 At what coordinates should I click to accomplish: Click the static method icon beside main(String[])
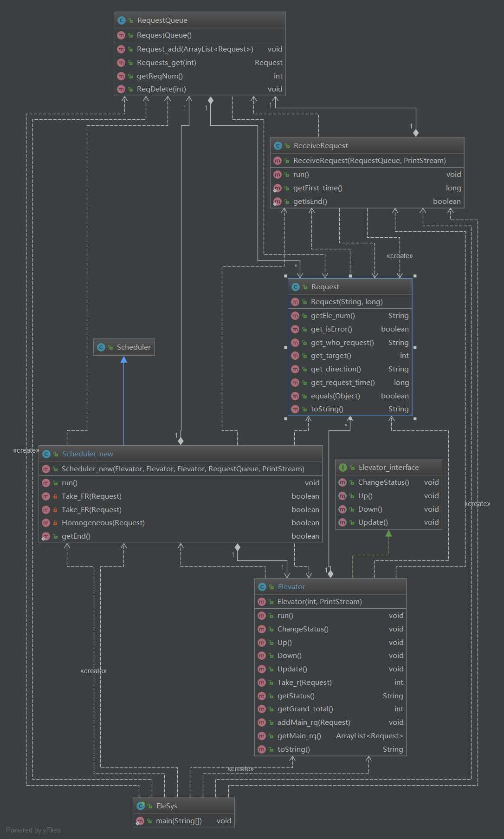pos(140,821)
